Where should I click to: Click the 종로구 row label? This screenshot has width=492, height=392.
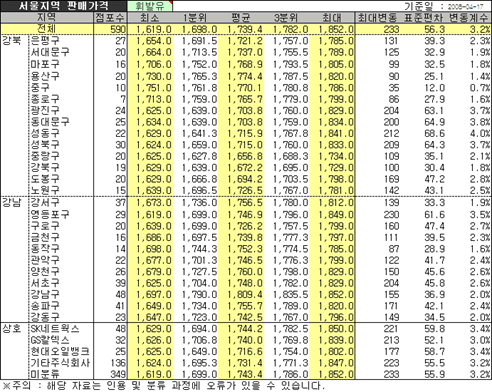45,99
